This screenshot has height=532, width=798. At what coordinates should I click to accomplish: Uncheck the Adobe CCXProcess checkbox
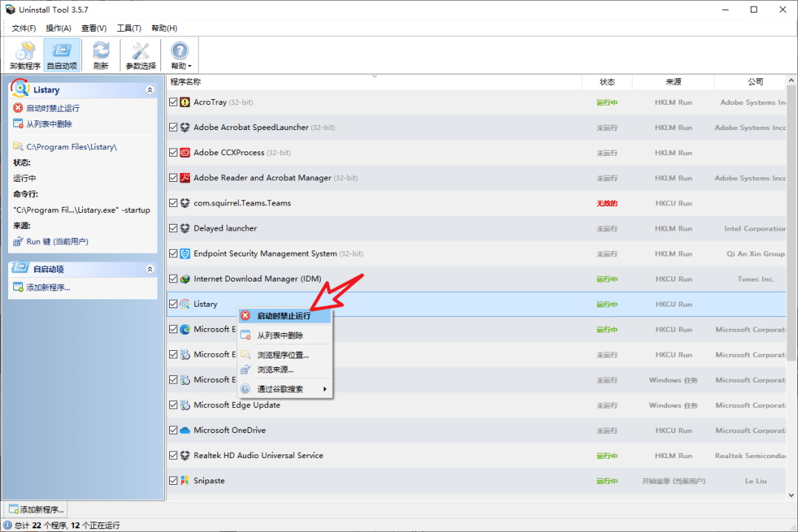pyautogui.click(x=173, y=152)
